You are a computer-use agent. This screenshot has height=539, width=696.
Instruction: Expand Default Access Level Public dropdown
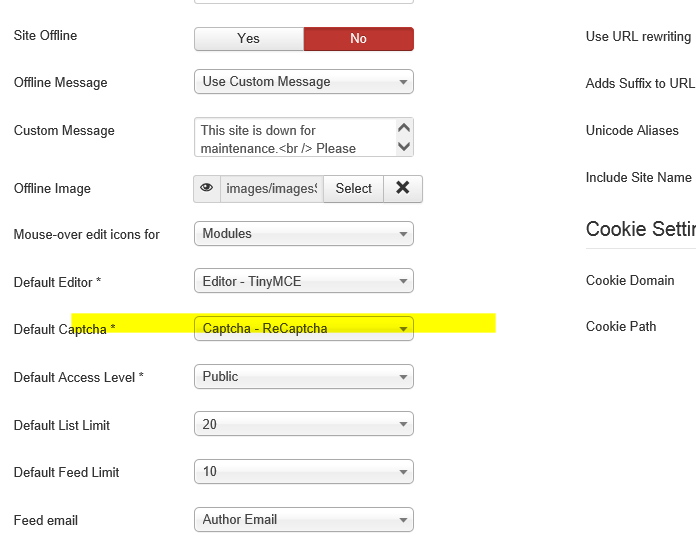coord(303,377)
